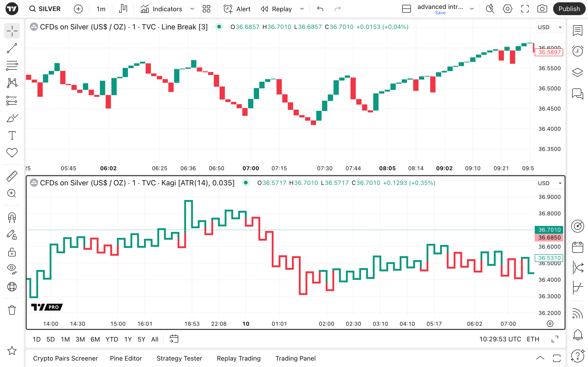Screen dimensions: 588x367
Task: Select the Text annotation tool
Action: [12, 135]
